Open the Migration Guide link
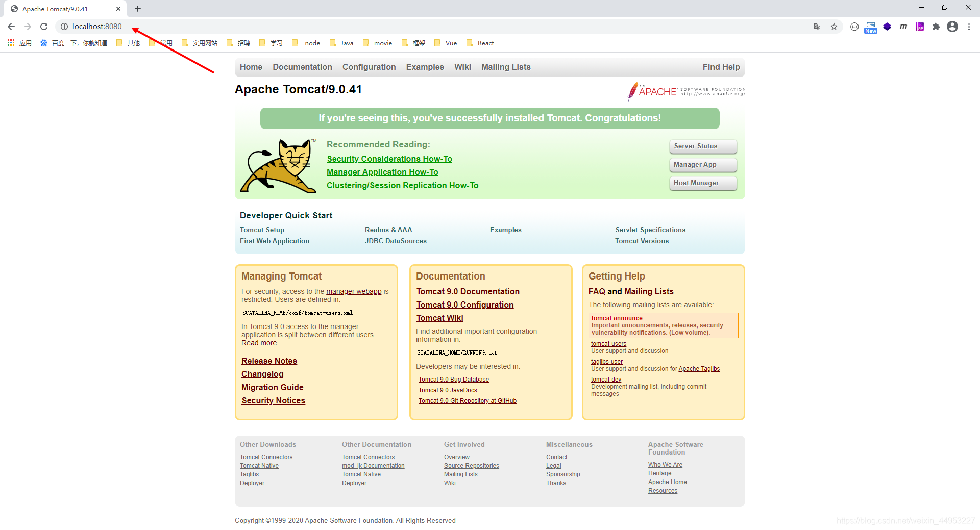The width and height of the screenshot is (980, 530). [273, 387]
